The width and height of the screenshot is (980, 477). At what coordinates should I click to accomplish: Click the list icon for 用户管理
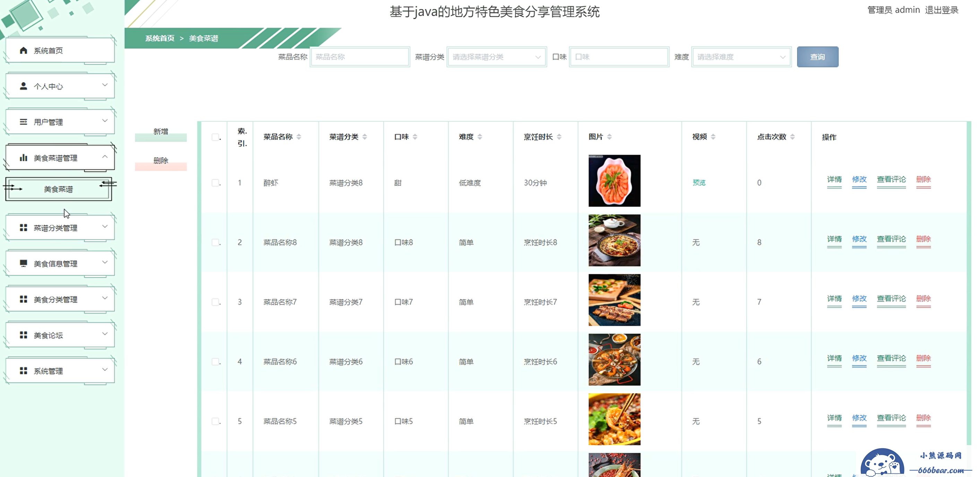tap(23, 122)
